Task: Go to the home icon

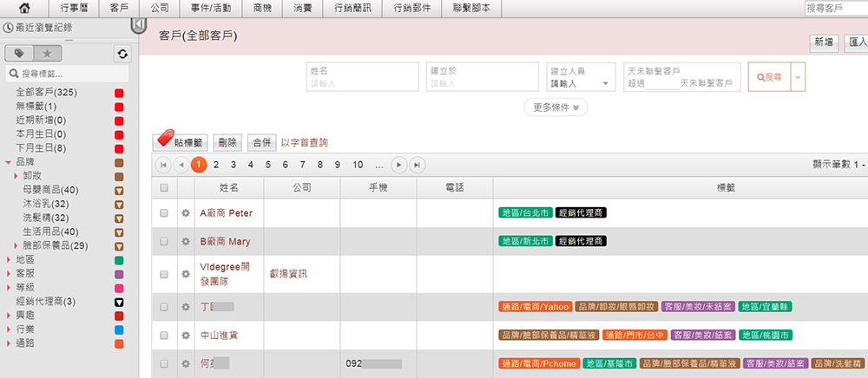Action: pos(24,9)
